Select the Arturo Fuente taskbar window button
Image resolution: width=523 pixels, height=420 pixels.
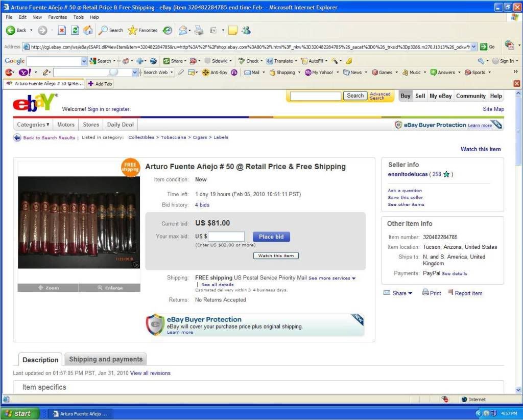pos(80,414)
